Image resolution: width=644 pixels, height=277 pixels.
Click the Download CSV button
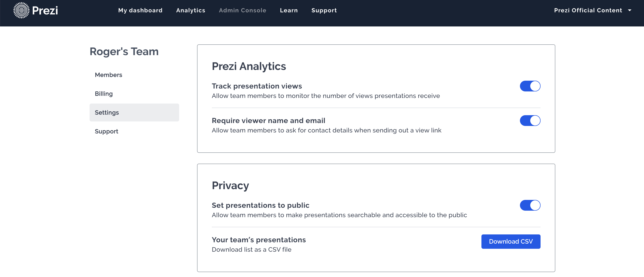(x=511, y=241)
